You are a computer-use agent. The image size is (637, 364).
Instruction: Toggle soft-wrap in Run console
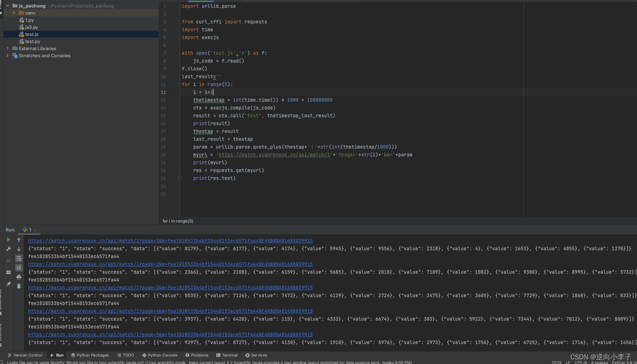(x=19, y=258)
